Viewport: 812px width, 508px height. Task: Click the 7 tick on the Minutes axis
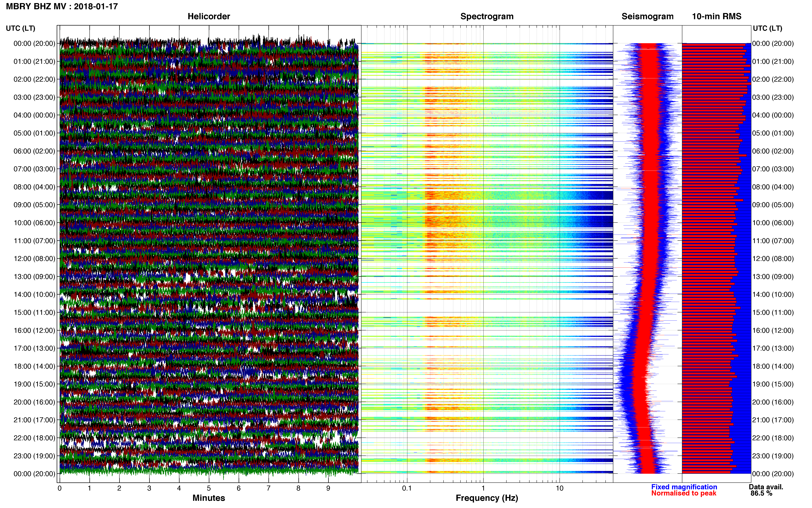pyautogui.click(x=269, y=488)
